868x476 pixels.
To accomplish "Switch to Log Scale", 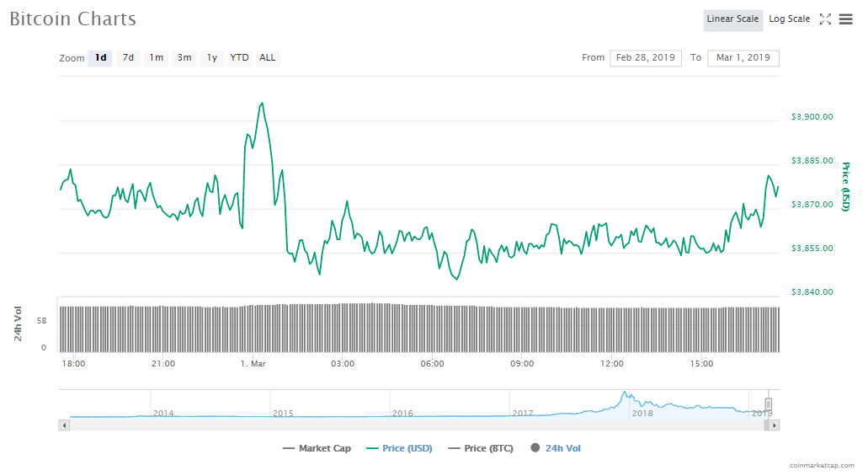I will click(x=789, y=19).
